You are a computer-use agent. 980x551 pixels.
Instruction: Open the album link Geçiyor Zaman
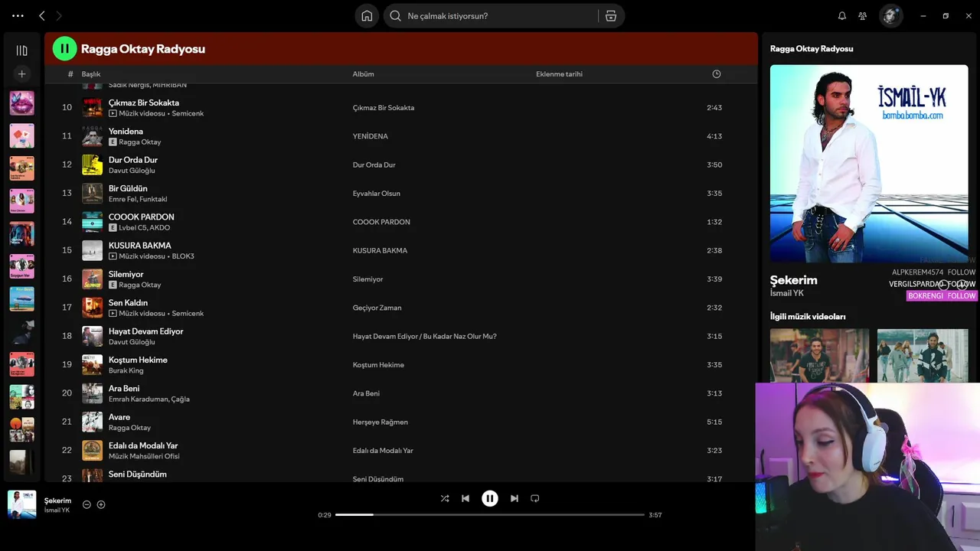point(377,308)
